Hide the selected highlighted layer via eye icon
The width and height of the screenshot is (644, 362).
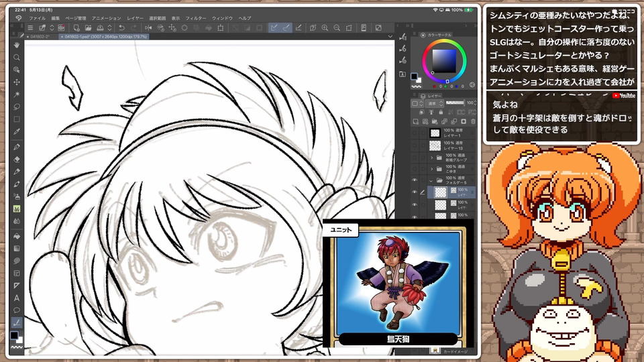pos(415,192)
